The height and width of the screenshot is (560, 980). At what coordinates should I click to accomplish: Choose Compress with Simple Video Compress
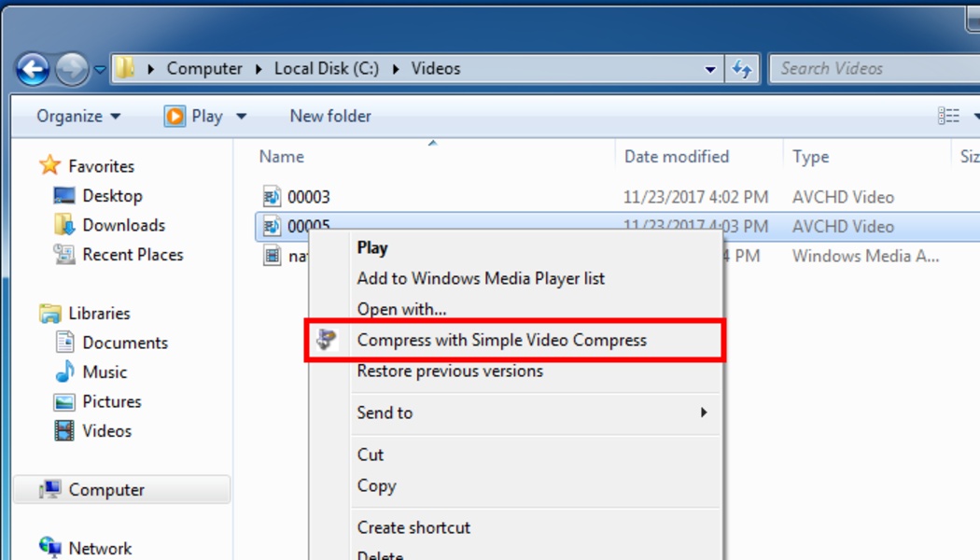click(501, 340)
